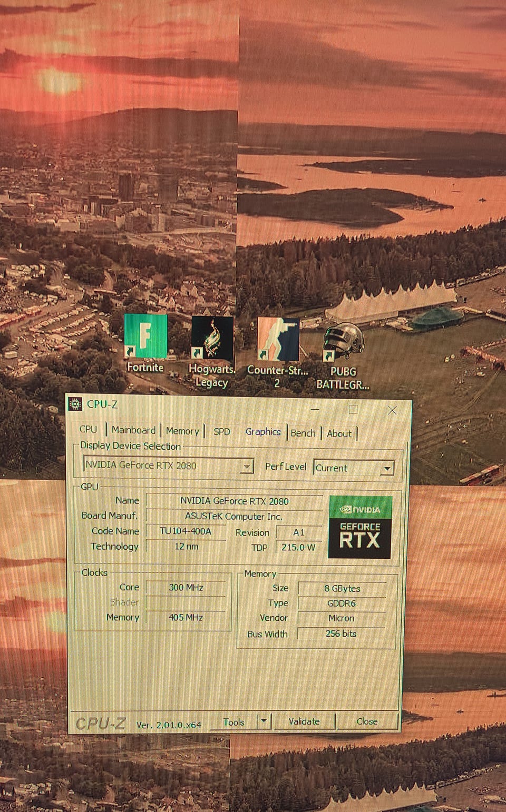Image resolution: width=506 pixels, height=812 pixels.
Task: Switch to the Mainboard tab
Action: (x=133, y=430)
